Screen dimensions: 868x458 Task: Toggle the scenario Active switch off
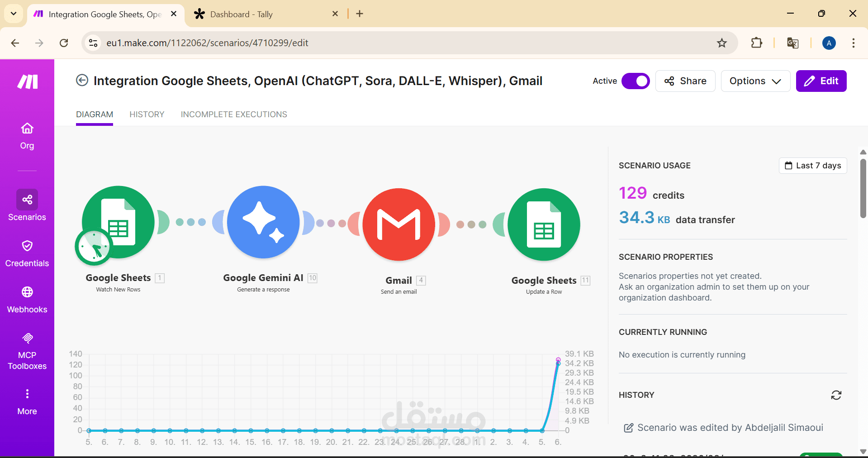coord(636,81)
